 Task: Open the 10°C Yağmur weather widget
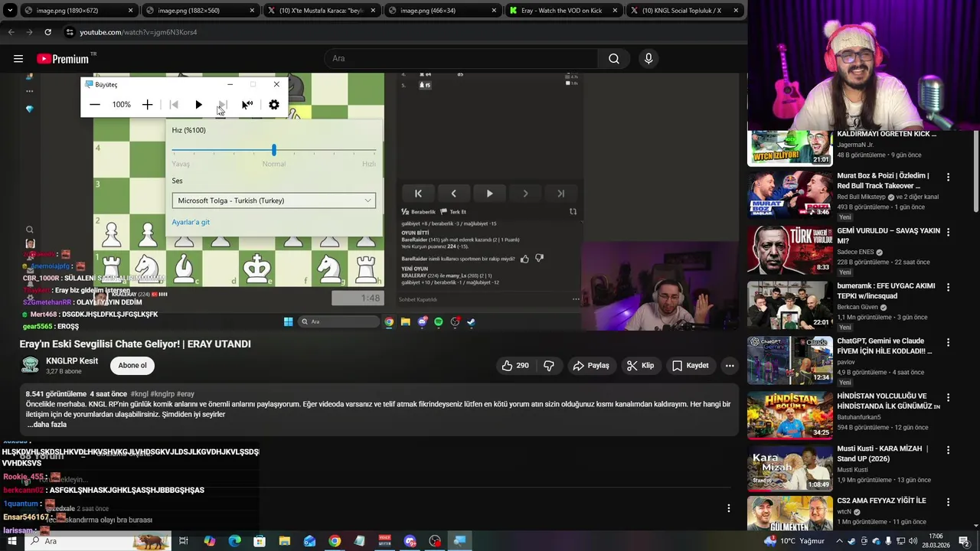[792, 541]
